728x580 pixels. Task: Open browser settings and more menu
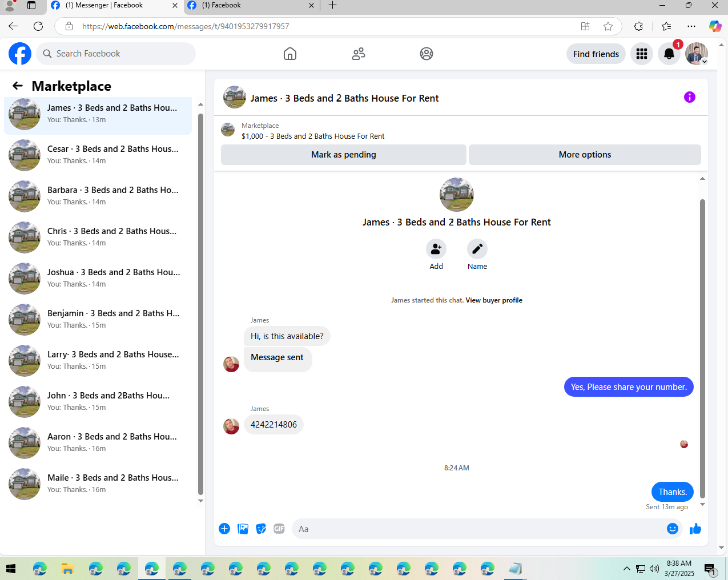pyautogui.click(x=691, y=26)
